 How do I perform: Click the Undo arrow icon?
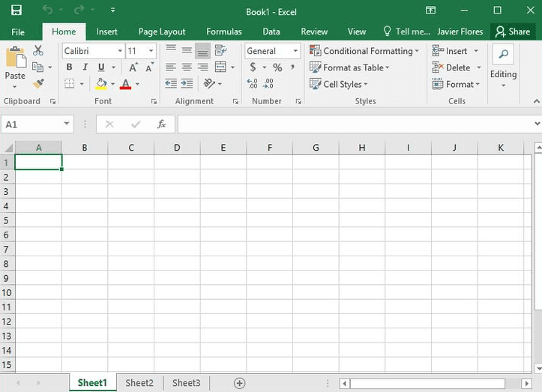click(48, 10)
